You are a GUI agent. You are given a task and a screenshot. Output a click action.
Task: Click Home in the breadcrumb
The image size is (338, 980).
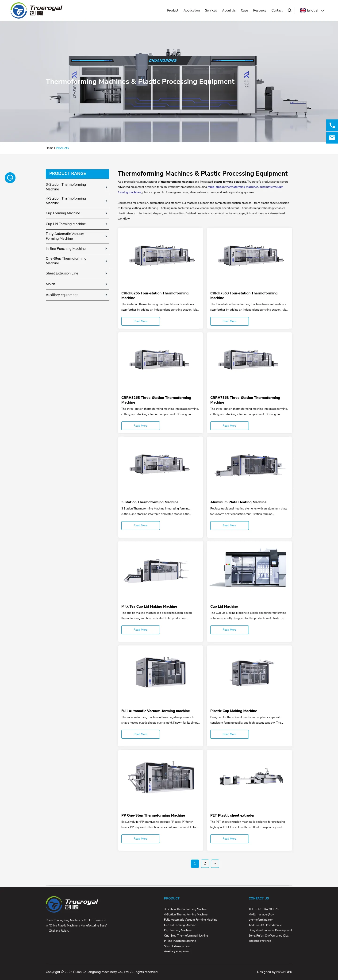[x=50, y=148]
